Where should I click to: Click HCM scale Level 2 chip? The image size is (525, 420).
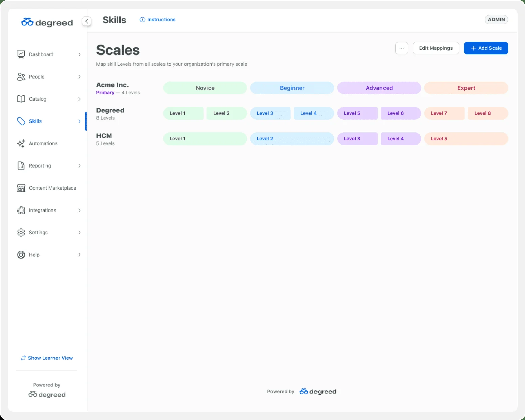[292, 139]
